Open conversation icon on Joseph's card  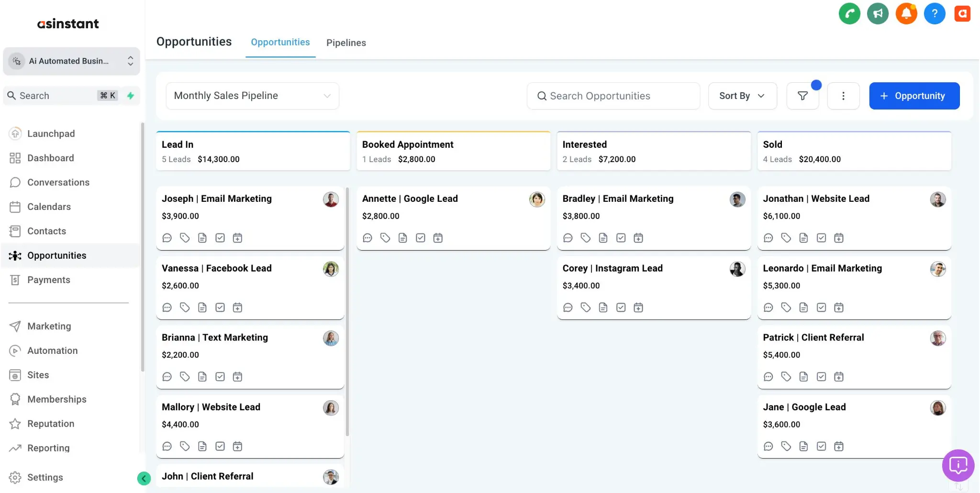[x=167, y=238]
